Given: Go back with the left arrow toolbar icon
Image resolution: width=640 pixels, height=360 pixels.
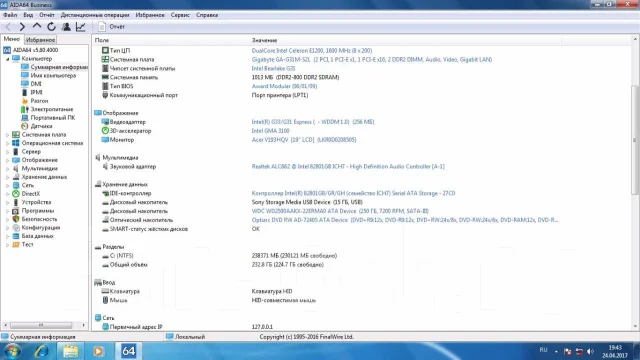Looking at the screenshot, I should coord(8,27).
